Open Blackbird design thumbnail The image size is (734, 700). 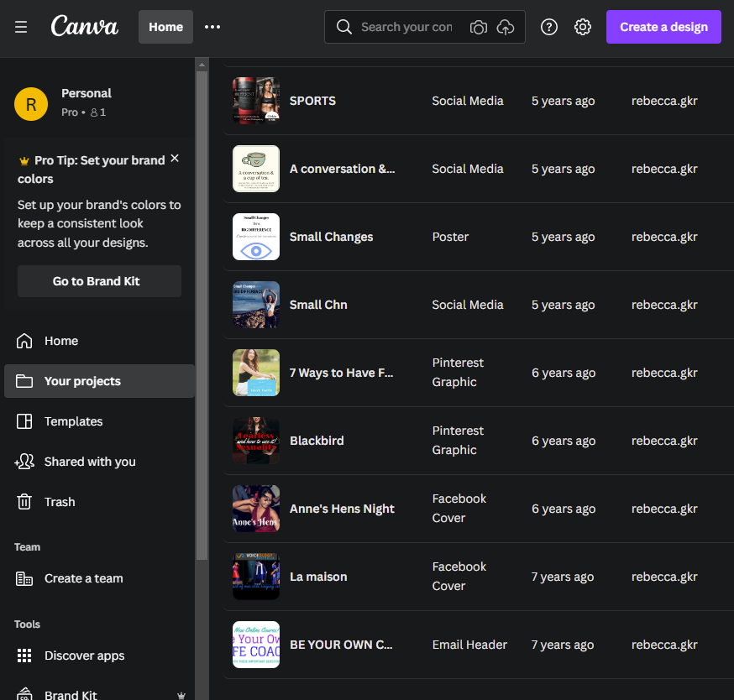(x=256, y=441)
